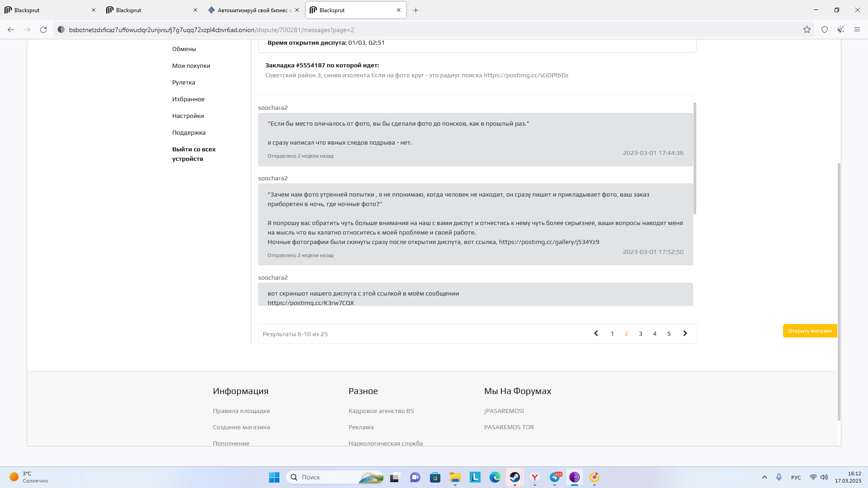Open File Explorer from the taskbar

[x=455, y=477]
